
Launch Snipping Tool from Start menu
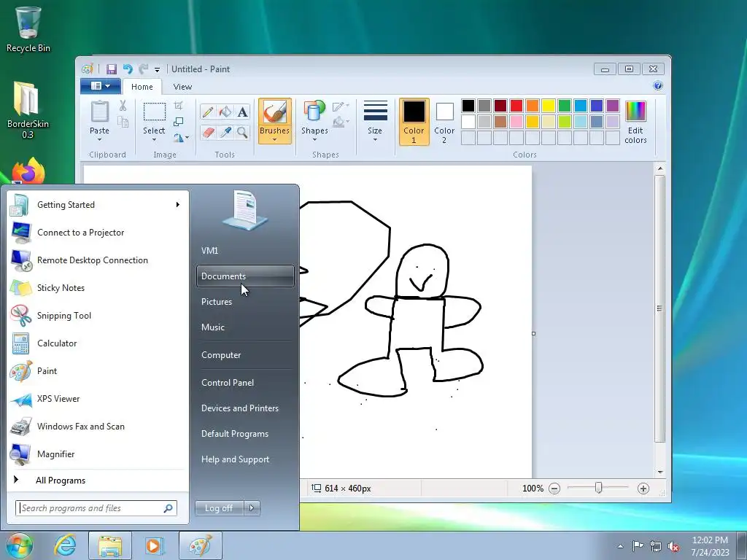(x=98, y=316)
